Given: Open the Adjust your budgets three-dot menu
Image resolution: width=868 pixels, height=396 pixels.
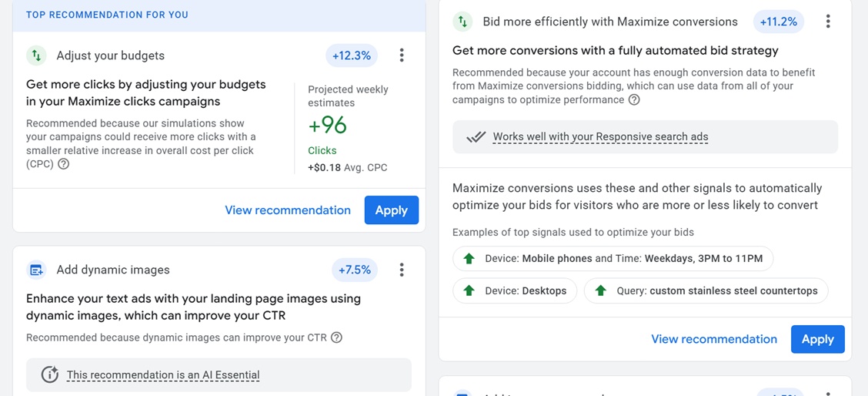Looking at the screenshot, I should coord(402,55).
